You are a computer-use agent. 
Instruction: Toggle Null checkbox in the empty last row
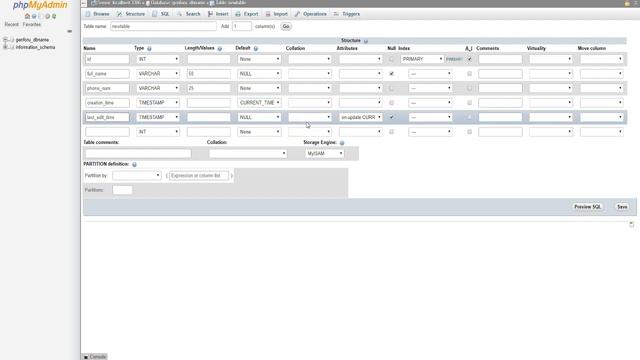[x=391, y=132]
